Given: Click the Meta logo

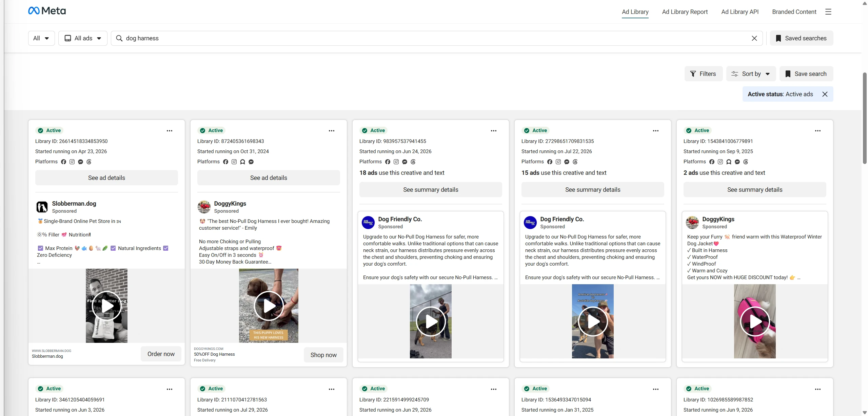Looking at the screenshot, I should tap(47, 11).
